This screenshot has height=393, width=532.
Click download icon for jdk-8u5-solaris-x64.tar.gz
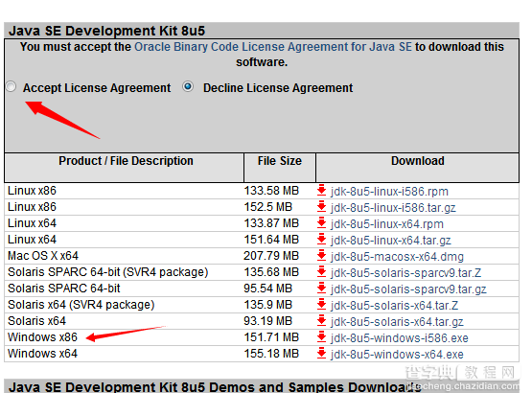coord(321,321)
